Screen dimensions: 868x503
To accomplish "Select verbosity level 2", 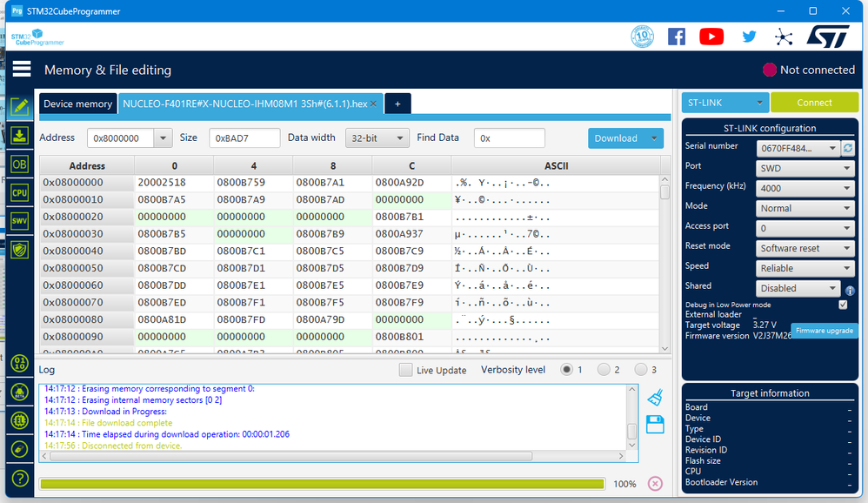I will pyautogui.click(x=604, y=370).
